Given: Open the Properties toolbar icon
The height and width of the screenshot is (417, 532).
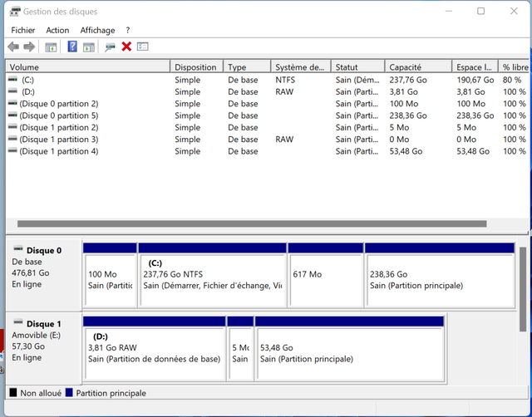Looking at the screenshot, I should point(143,47).
